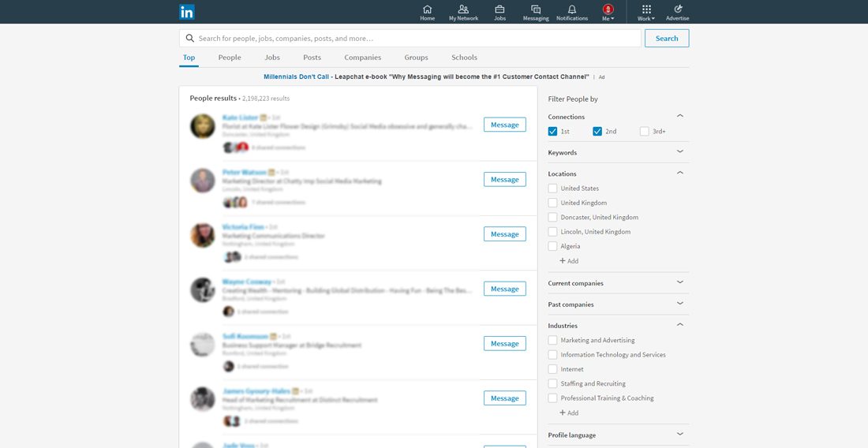Collapse the Locations filter section
The width and height of the screenshot is (868, 448).
pyautogui.click(x=680, y=173)
